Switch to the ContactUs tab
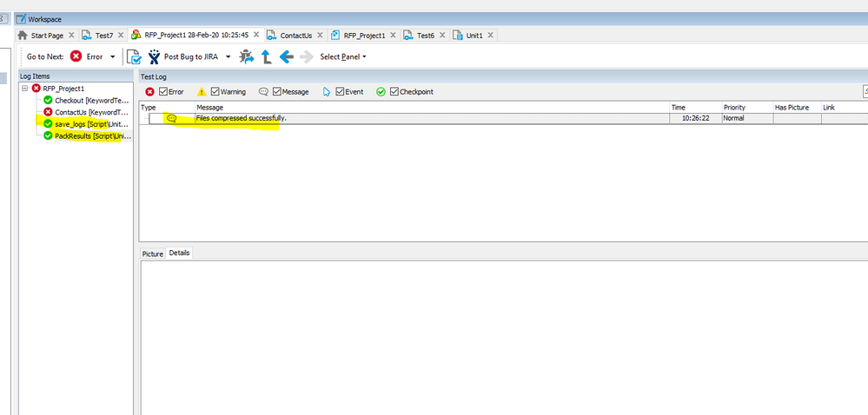 pos(295,36)
